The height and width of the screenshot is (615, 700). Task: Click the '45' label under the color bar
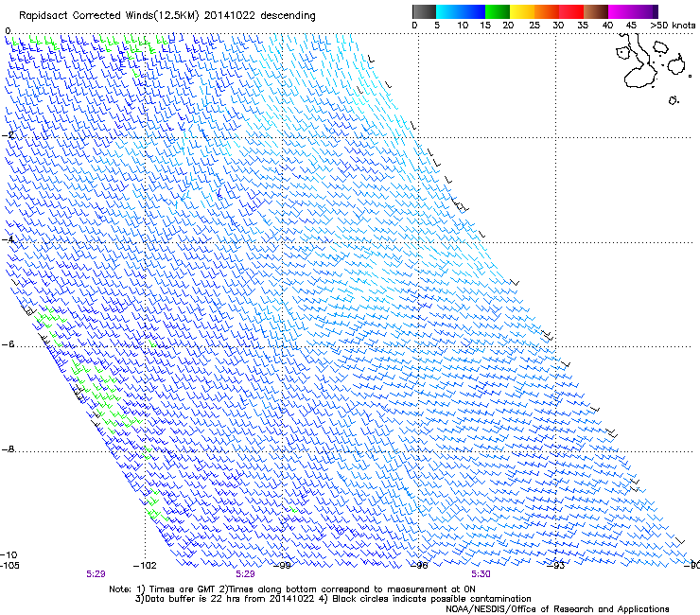coord(631,26)
